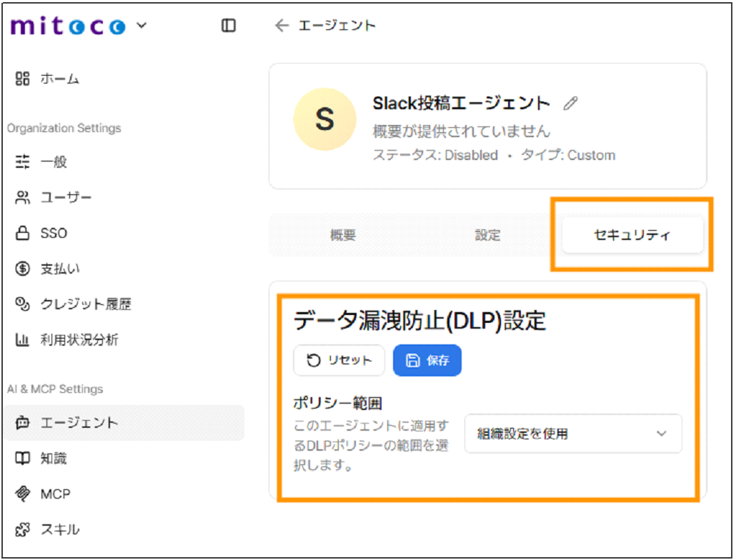Open the 組織設定を使用 selector
The height and width of the screenshot is (560, 736).
(x=573, y=434)
